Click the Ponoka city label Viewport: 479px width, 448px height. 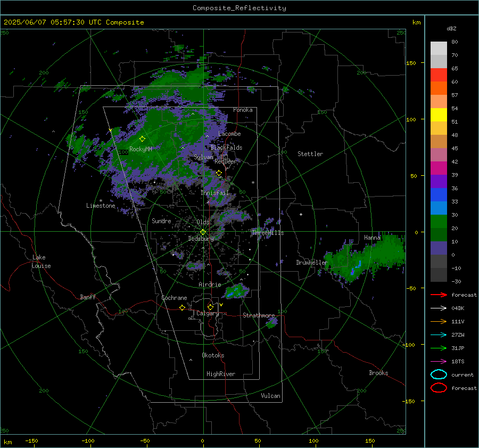tap(243, 110)
